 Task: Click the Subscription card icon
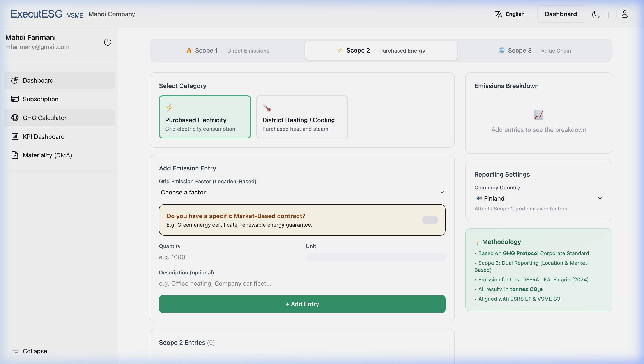click(x=15, y=99)
